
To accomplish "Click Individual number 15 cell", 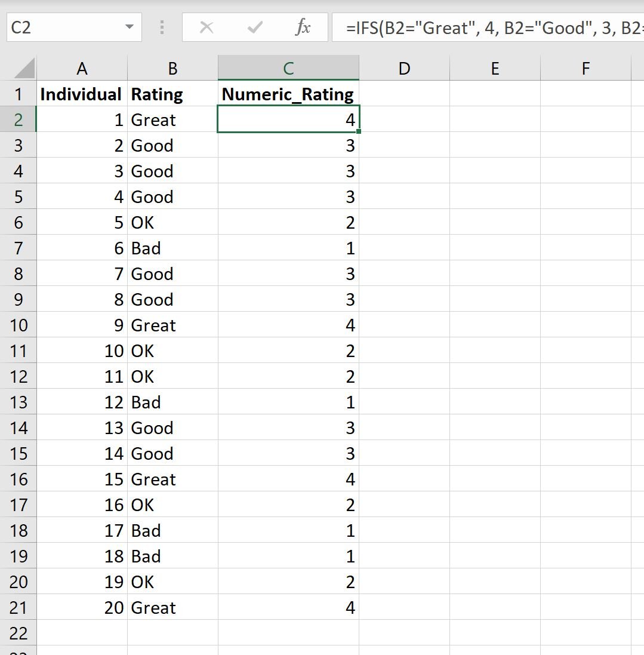I will coord(82,479).
